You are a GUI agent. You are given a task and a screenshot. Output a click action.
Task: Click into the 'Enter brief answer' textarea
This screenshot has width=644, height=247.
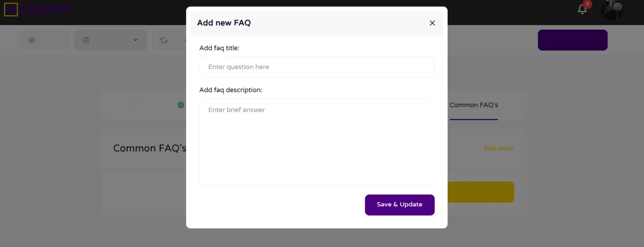317,142
